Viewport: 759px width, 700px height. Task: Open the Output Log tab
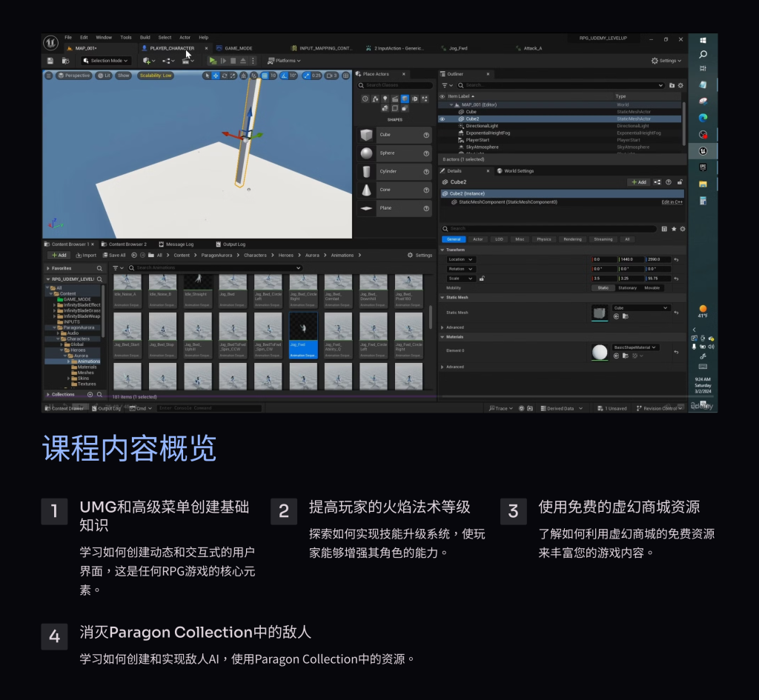pyautogui.click(x=231, y=244)
